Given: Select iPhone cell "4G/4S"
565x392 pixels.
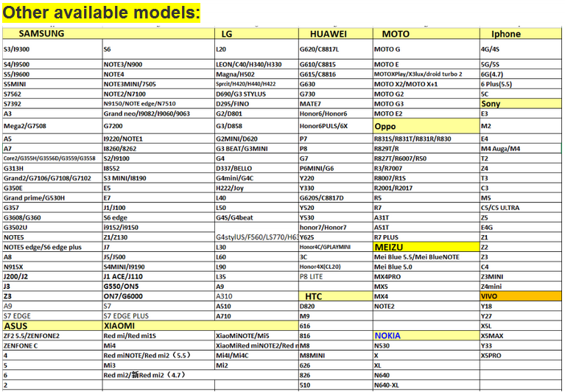Looking at the screenshot, I should (521, 49).
